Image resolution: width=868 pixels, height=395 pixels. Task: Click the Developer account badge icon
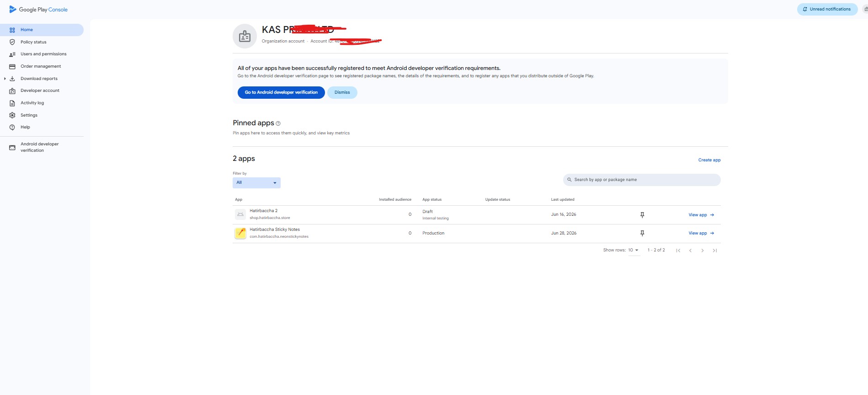tap(12, 91)
